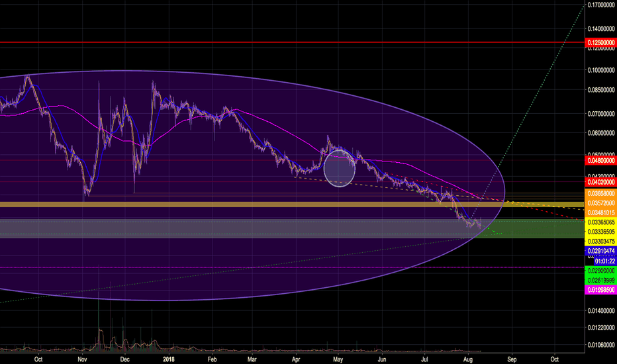Screen dimensions: 617x364
Task: Select the Dec label on time axis
Action: click(x=124, y=359)
